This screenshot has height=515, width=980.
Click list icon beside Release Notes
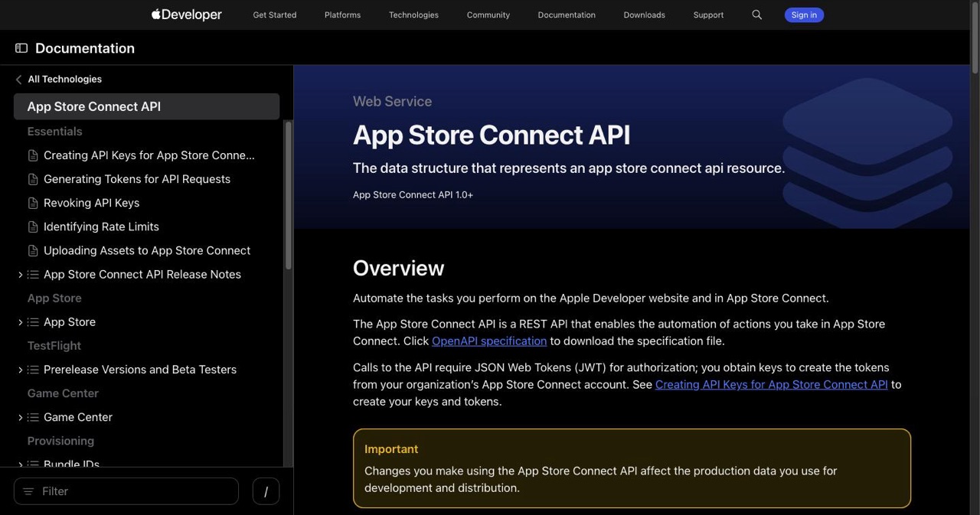33,274
